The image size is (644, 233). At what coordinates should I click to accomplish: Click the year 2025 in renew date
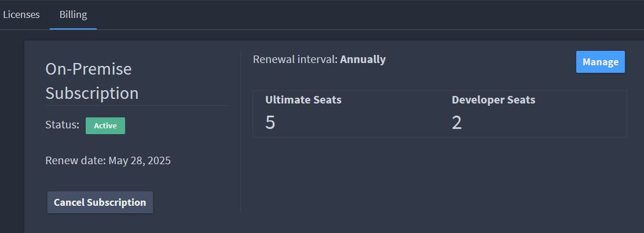(x=159, y=160)
